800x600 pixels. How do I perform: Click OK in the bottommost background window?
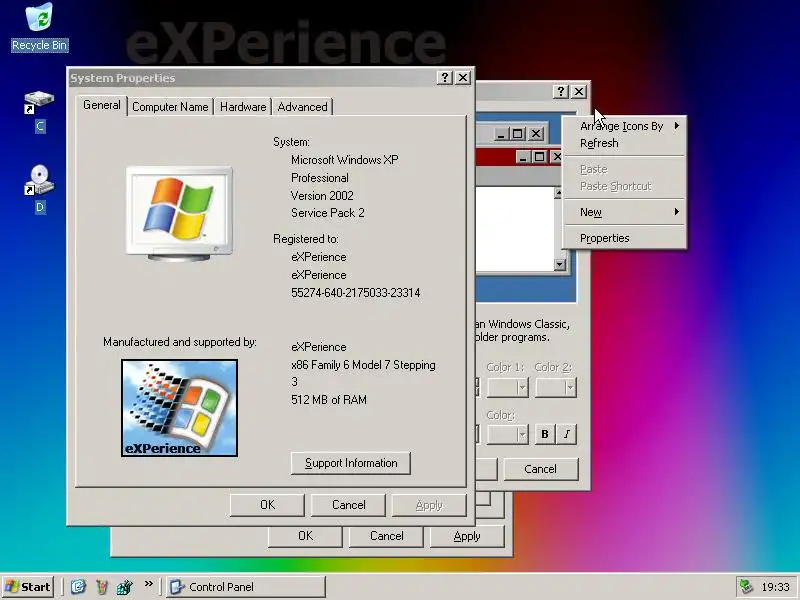(x=305, y=536)
